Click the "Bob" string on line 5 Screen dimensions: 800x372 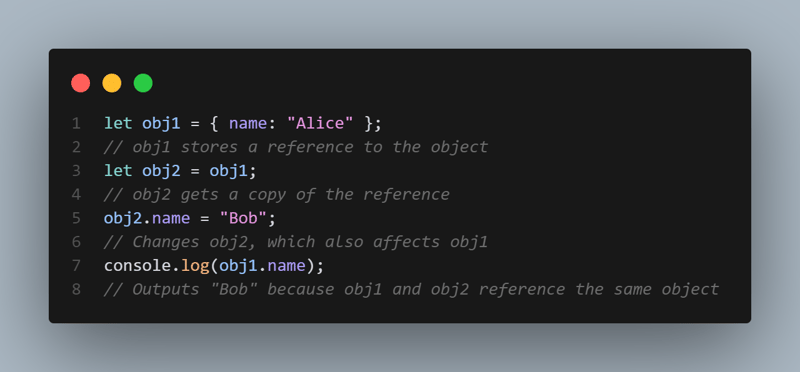243,218
